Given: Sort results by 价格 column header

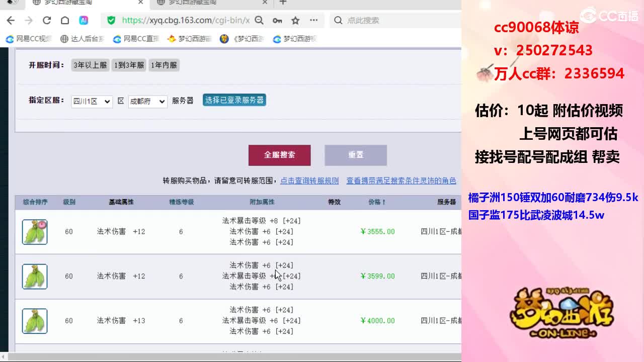Looking at the screenshot, I should [x=377, y=202].
